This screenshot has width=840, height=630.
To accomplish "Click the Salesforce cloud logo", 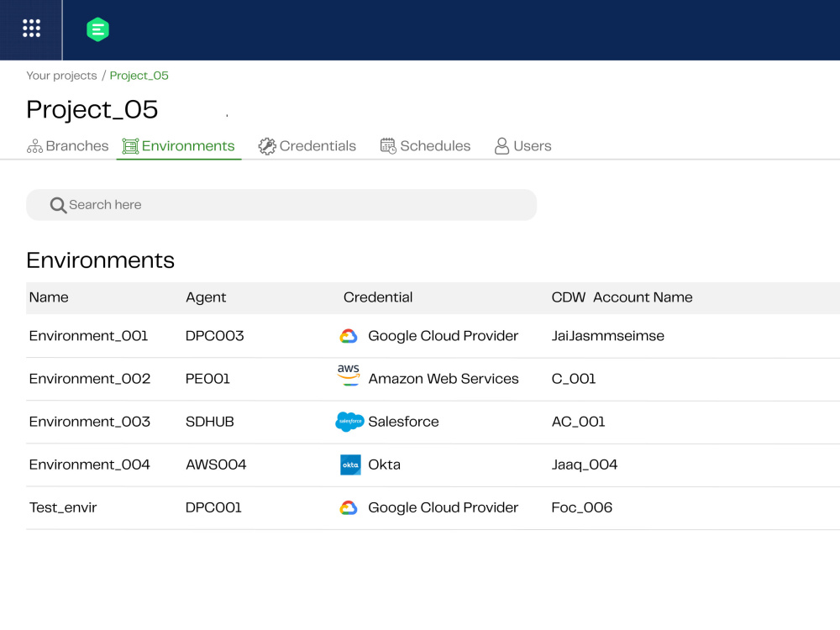I will pos(349,422).
